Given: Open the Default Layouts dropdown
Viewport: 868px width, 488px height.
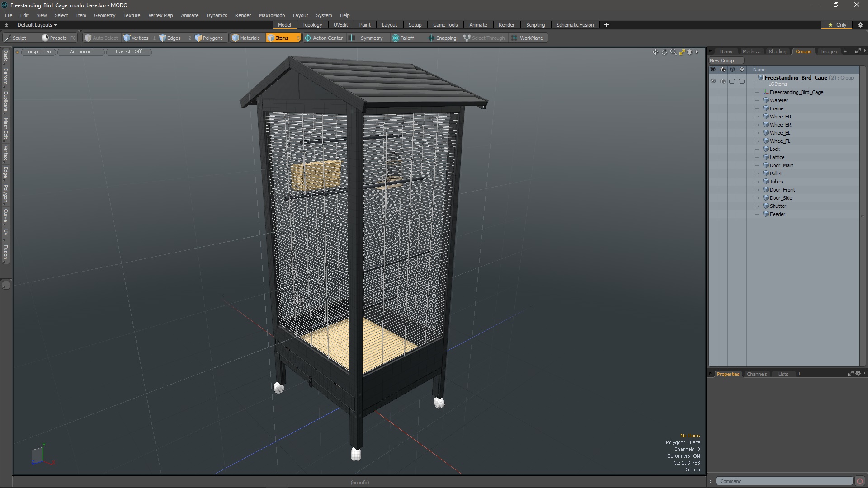Looking at the screenshot, I should [x=36, y=25].
